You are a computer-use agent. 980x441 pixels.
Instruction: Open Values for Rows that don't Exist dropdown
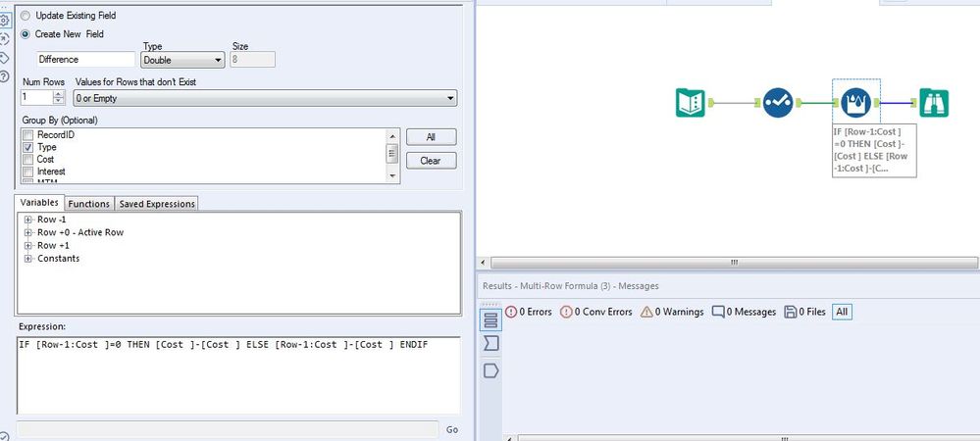click(265, 98)
